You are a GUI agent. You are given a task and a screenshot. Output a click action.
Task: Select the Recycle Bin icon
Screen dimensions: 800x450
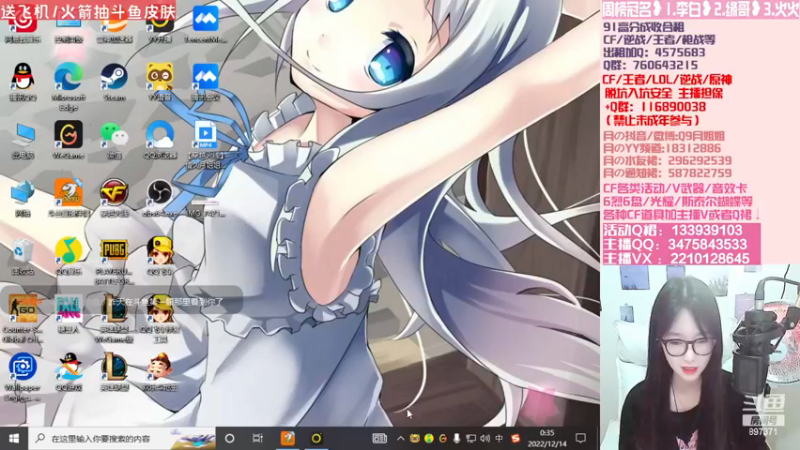pyautogui.click(x=23, y=251)
